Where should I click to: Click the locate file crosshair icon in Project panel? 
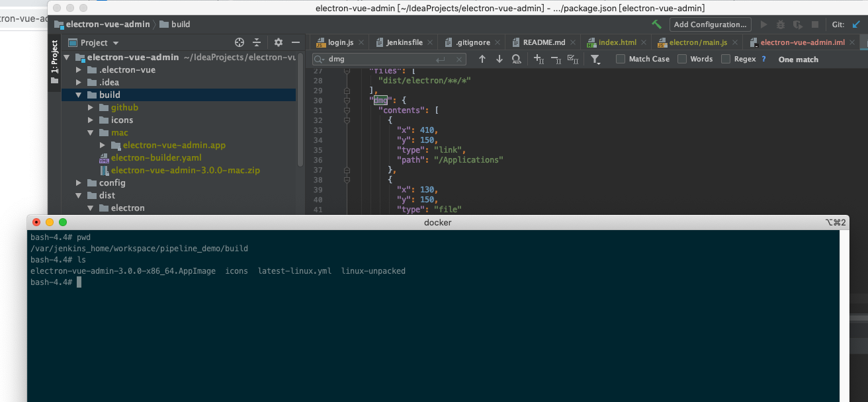[239, 42]
